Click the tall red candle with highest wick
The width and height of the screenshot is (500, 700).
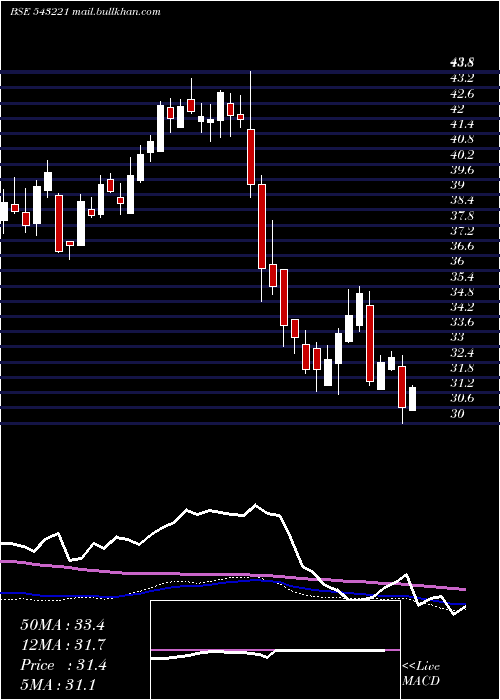251,156
